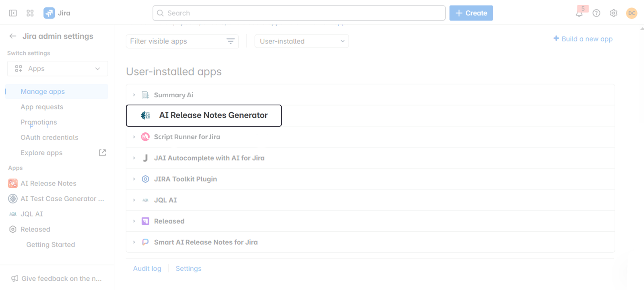
Task: Open OAuth credentials in the sidebar
Action: tap(50, 138)
